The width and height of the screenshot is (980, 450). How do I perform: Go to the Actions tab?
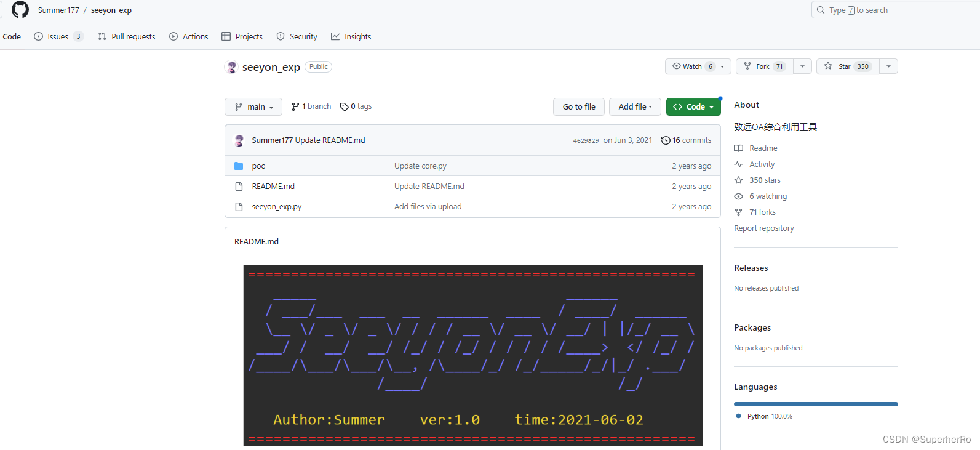click(x=189, y=37)
